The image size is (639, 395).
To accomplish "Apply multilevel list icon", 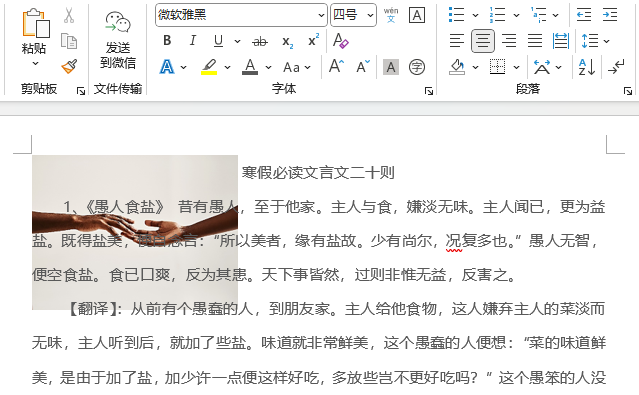I will [539, 15].
